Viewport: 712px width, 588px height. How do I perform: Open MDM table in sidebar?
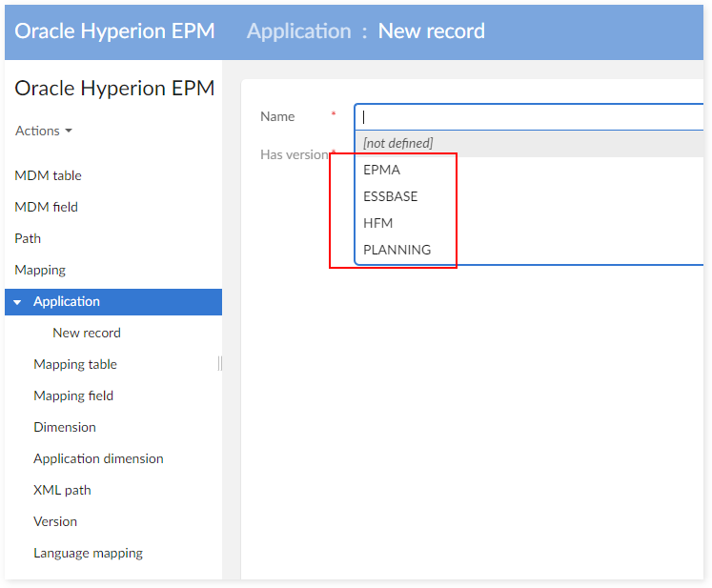(x=49, y=175)
